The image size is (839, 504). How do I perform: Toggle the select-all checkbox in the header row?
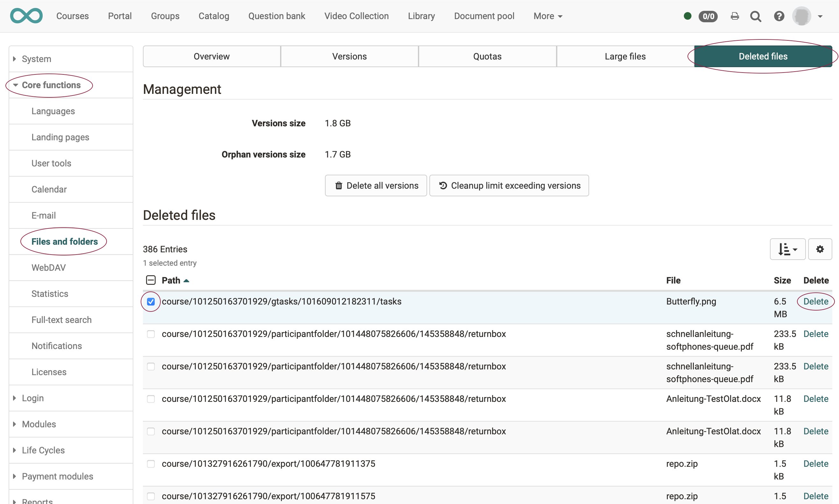[151, 280]
